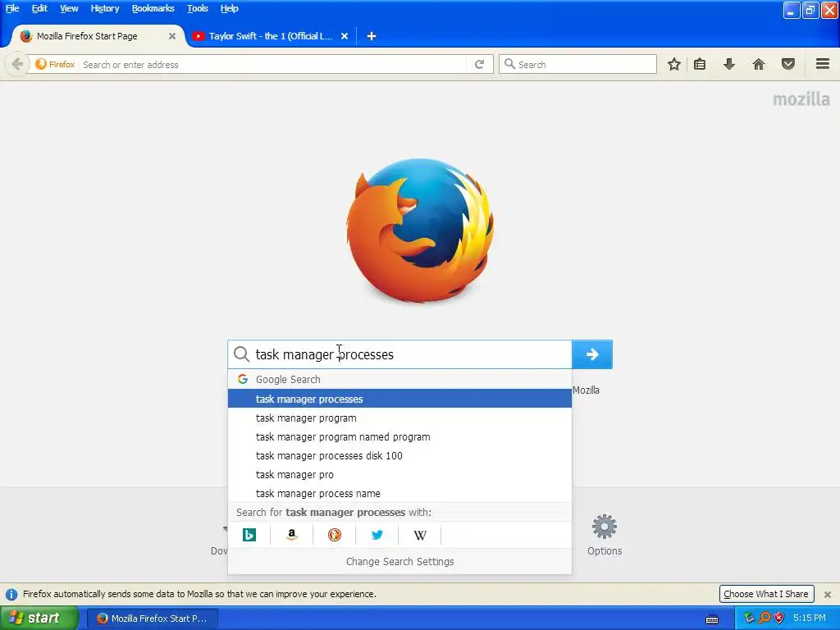
Task: Open the Help menu
Action: (230, 8)
